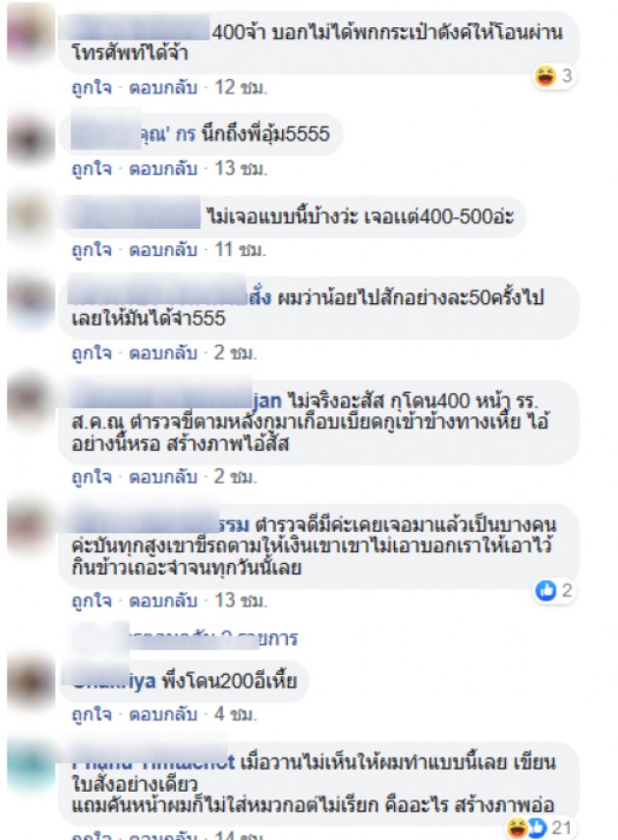Screen dimensions: 618x840
Task: Reply to the ตำรวจดีมีค่ะ comment
Action: click(163, 601)
